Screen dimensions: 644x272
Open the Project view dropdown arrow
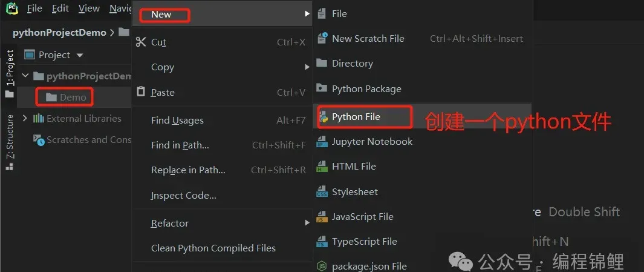point(80,55)
